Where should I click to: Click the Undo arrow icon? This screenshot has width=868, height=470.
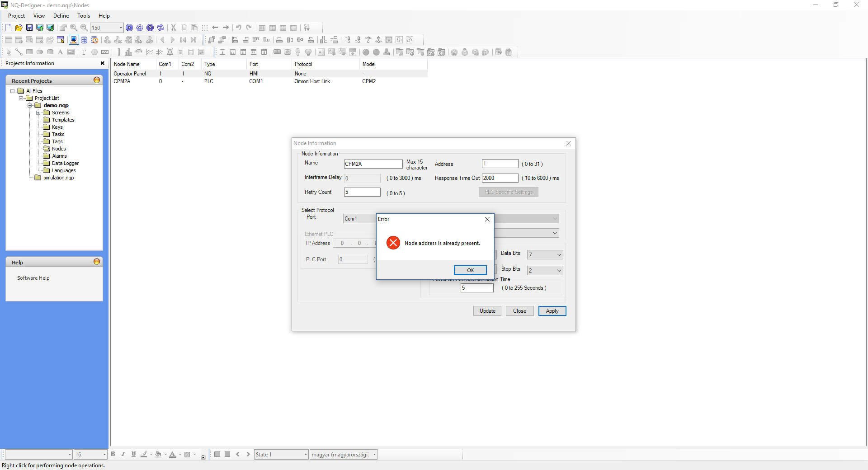click(x=238, y=28)
